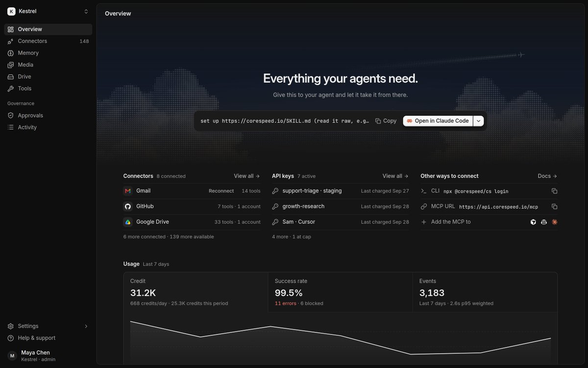Click the key icon beside support-triage · staging
Viewport: 588px width, 368px height.
(x=275, y=191)
